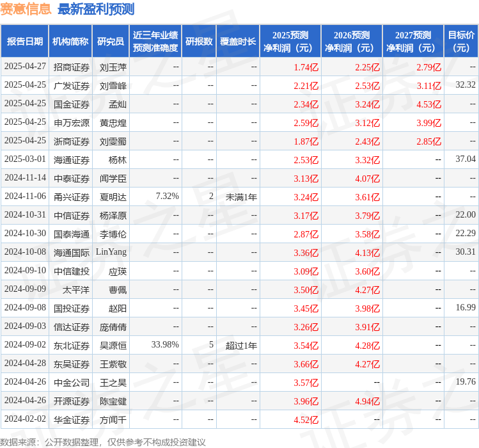Select the 中信证券 institution cell
Screen dimensions: 479x448
(72, 216)
